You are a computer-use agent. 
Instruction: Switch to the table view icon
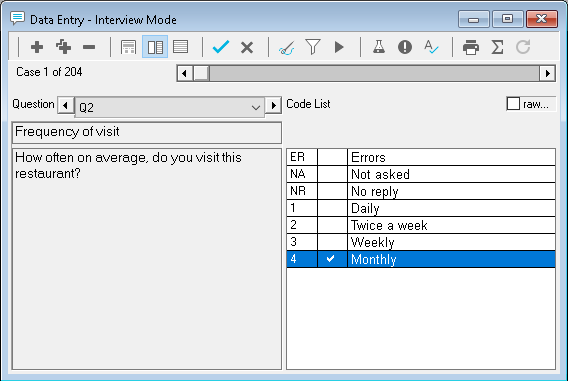click(x=180, y=47)
